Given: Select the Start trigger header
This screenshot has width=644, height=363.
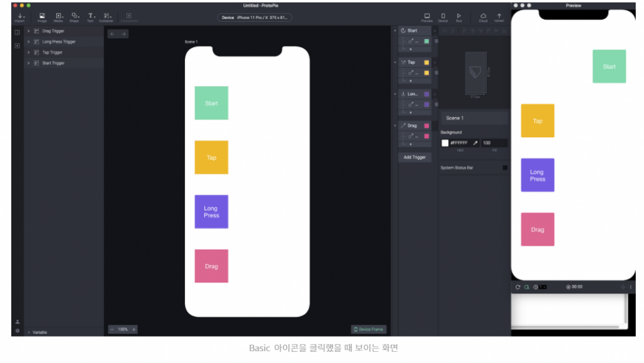Looking at the screenshot, I should click(x=415, y=31).
